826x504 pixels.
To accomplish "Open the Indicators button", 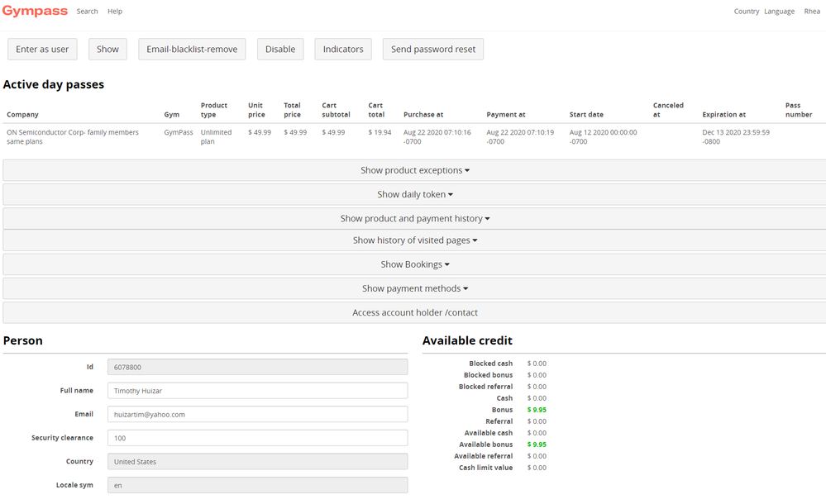I will tap(343, 50).
